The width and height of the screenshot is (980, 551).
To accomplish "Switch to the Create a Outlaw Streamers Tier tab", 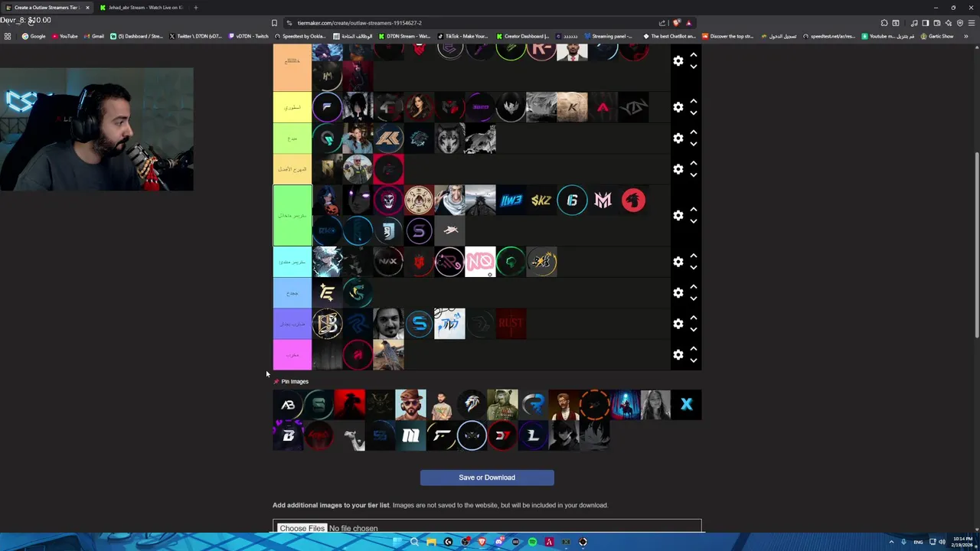I will tap(46, 8).
